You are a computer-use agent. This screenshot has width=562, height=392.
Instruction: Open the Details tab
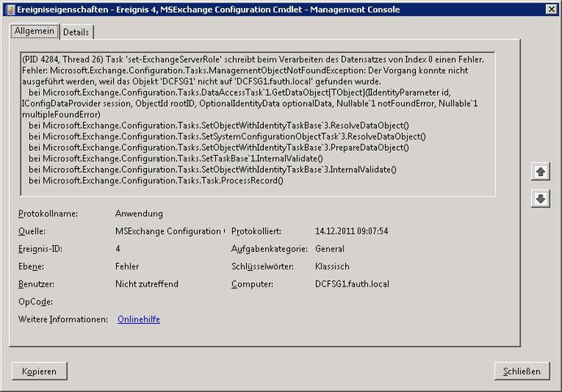point(76,32)
